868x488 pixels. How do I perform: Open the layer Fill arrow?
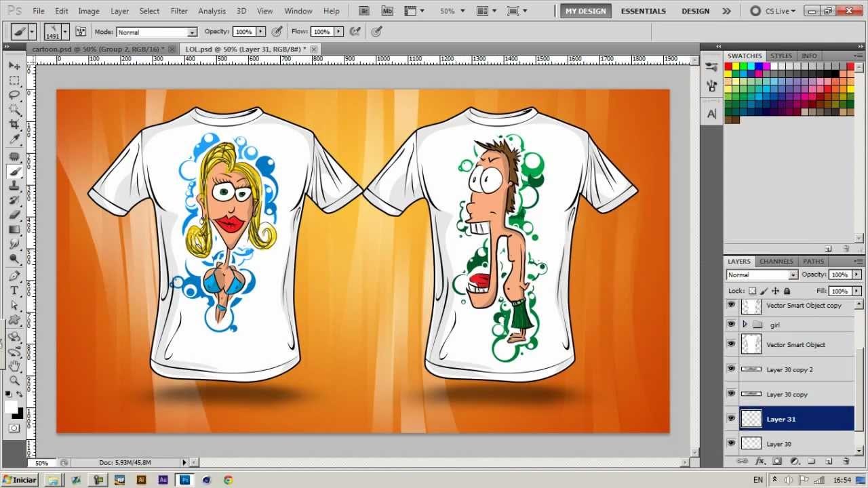click(x=857, y=291)
